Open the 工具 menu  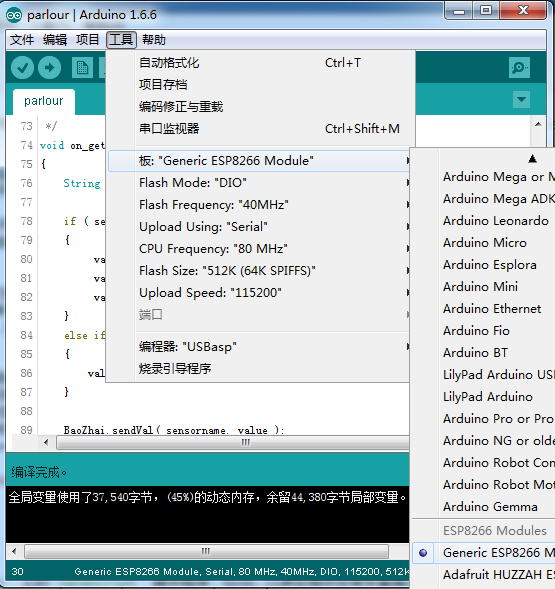(121, 39)
